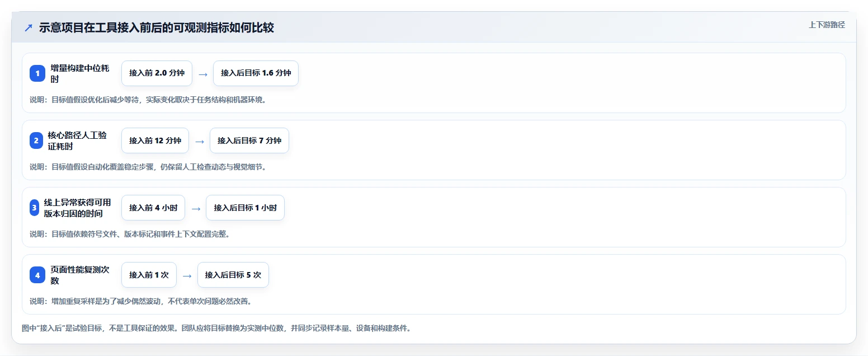868x356 pixels.
Task: Click the header title 示意项目在工具接入前后的可观测指标如何比较
Action: pyautogui.click(x=157, y=27)
